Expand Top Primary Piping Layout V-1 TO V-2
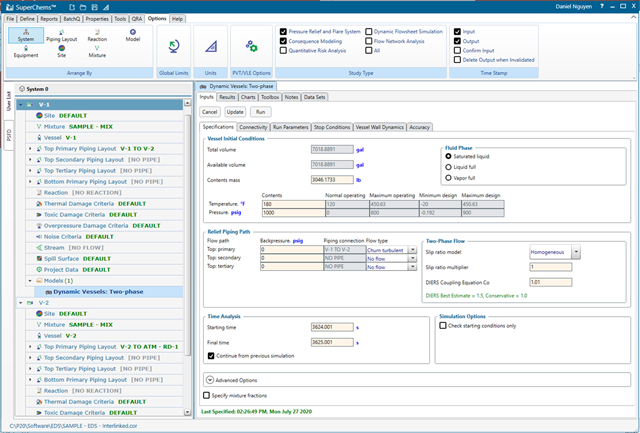The height and width of the screenshot is (433, 640). 30,149
